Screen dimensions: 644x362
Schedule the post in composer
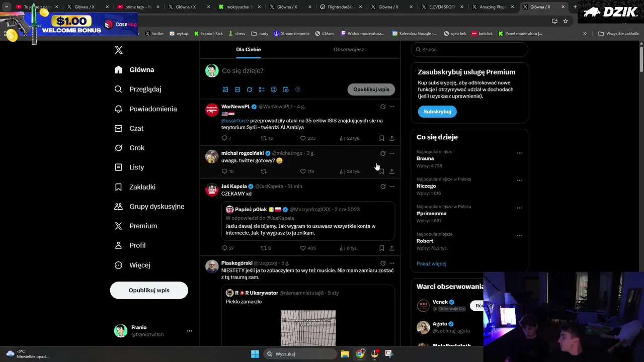point(286,89)
